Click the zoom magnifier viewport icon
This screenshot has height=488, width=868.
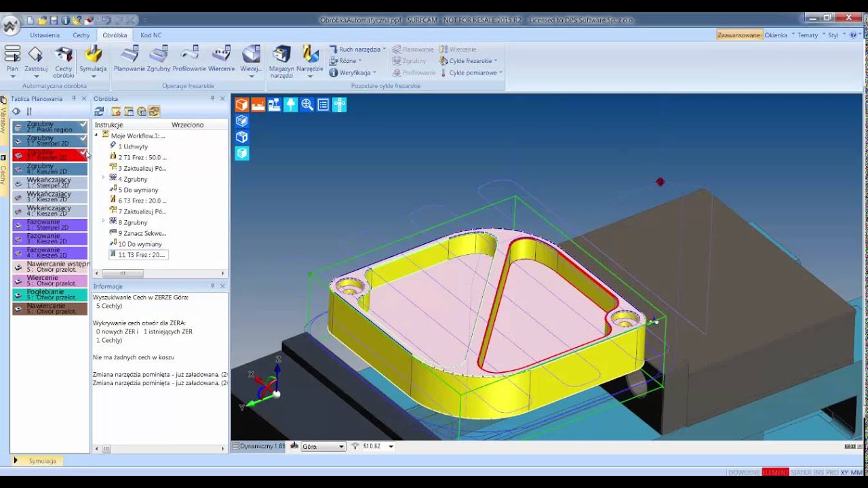pyautogui.click(x=307, y=104)
